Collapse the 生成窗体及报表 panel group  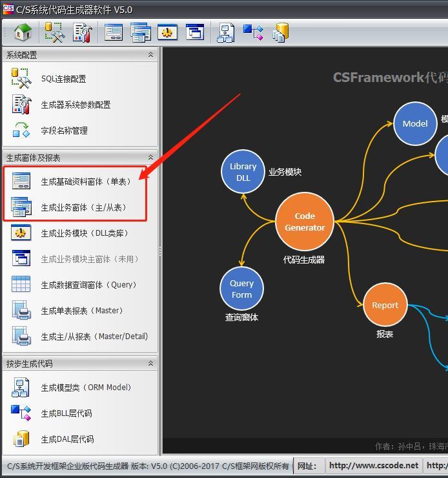151,158
